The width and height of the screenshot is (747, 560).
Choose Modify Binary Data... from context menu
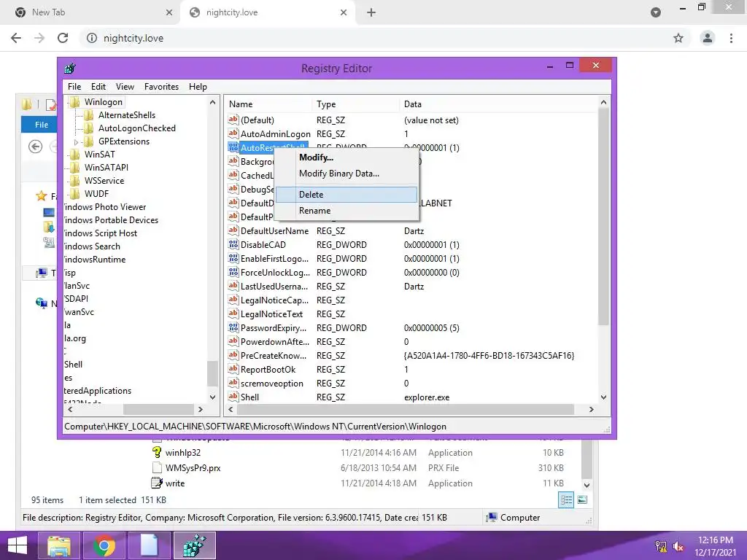click(x=347, y=174)
